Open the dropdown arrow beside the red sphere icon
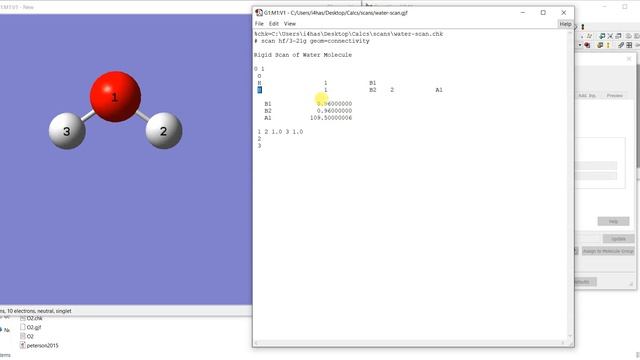The height and width of the screenshot is (360, 640). click(x=580, y=45)
